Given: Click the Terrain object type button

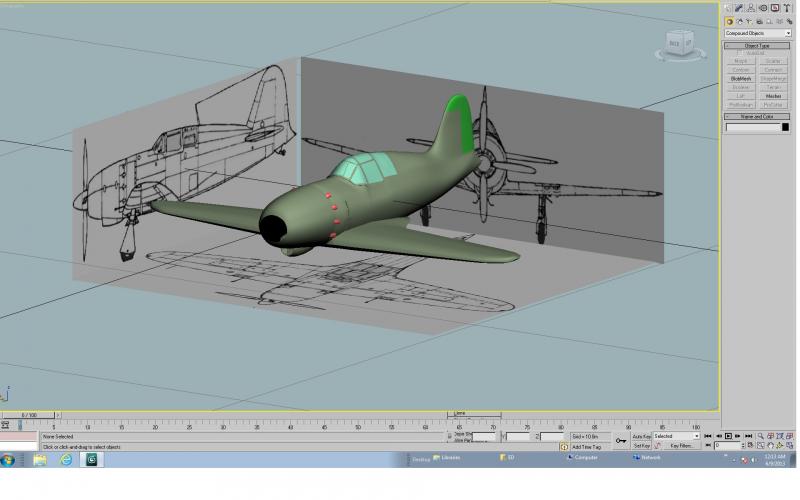Looking at the screenshot, I should (x=773, y=87).
